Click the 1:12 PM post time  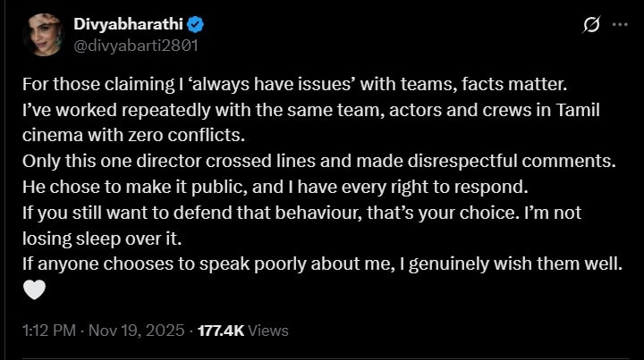47,331
